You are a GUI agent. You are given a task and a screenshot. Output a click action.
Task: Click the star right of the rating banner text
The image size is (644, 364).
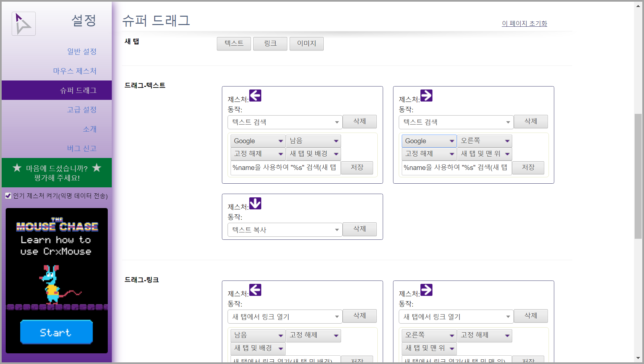97,168
